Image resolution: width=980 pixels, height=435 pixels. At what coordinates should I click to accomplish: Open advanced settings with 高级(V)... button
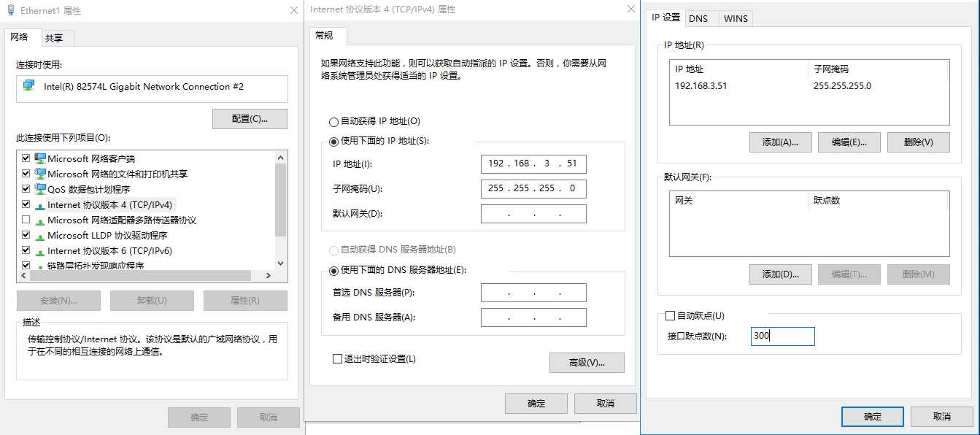click(x=587, y=363)
